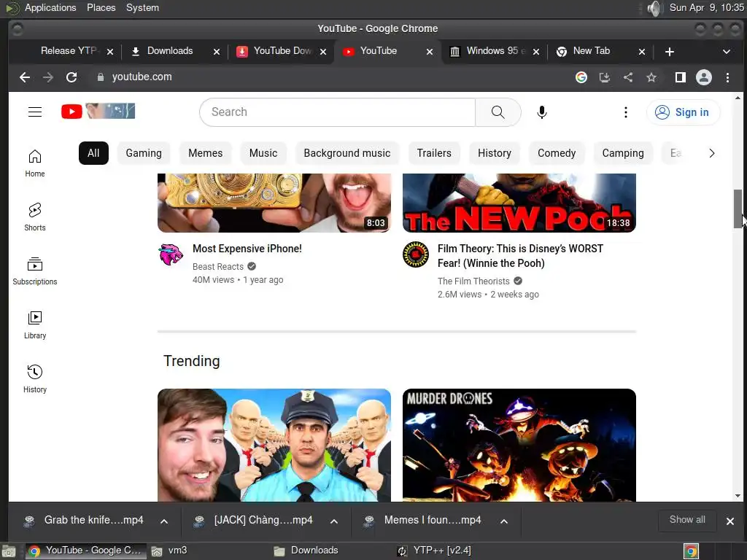Open YouTube settings three-dot menu
The height and width of the screenshot is (560, 747).
pyautogui.click(x=625, y=112)
